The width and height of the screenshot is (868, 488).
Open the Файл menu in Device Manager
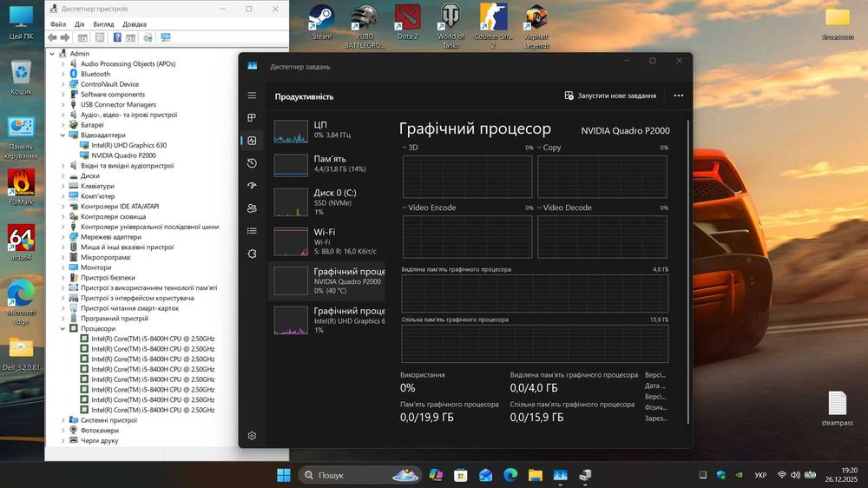[57, 24]
